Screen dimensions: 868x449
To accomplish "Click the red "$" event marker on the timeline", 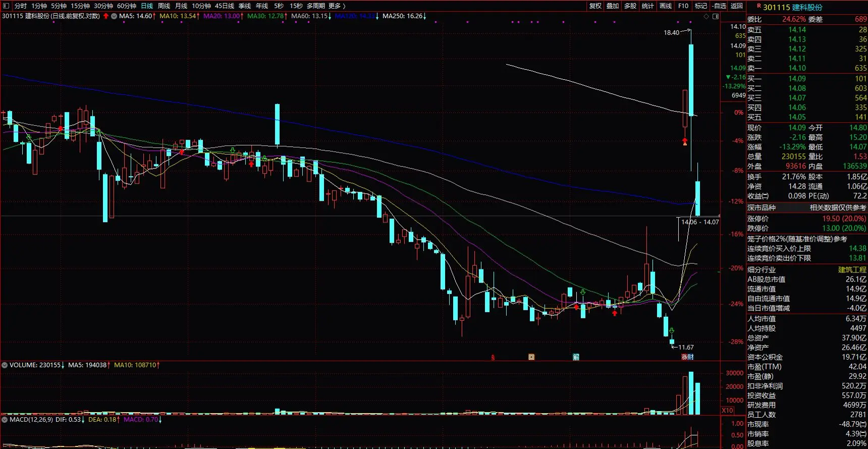I will point(493,357).
